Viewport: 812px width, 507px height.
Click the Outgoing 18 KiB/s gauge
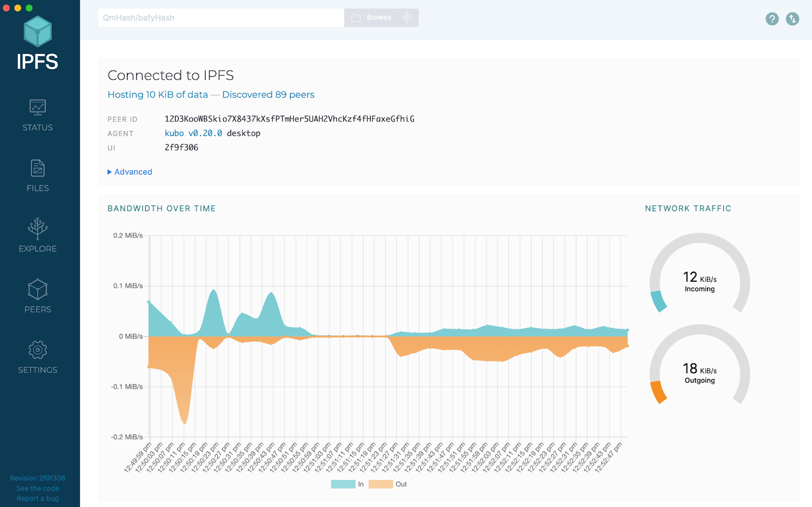(700, 365)
